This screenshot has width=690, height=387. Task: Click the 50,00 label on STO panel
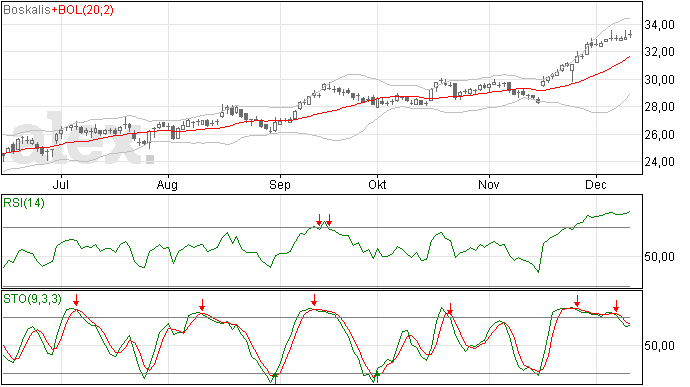pyautogui.click(x=659, y=346)
